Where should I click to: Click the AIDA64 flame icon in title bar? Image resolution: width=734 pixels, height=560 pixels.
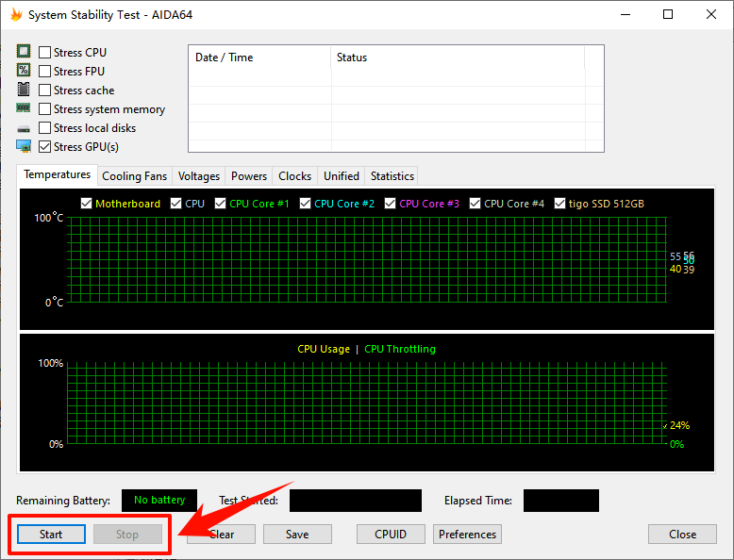pos(16,14)
